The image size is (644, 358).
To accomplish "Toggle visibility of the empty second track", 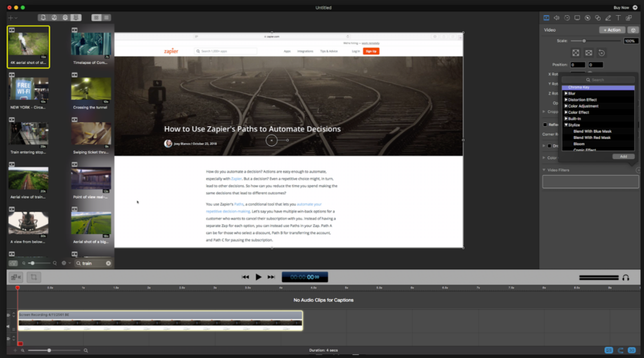I will point(8,338).
